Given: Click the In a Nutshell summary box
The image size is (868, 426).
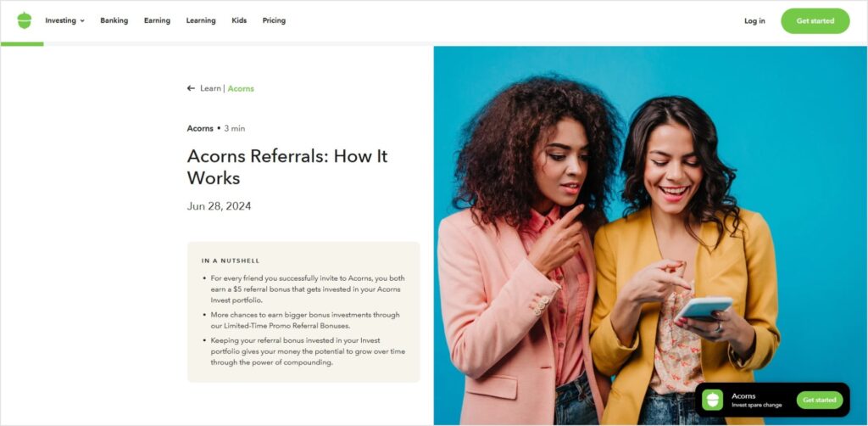Looking at the screenshot, I should point(303,312).
